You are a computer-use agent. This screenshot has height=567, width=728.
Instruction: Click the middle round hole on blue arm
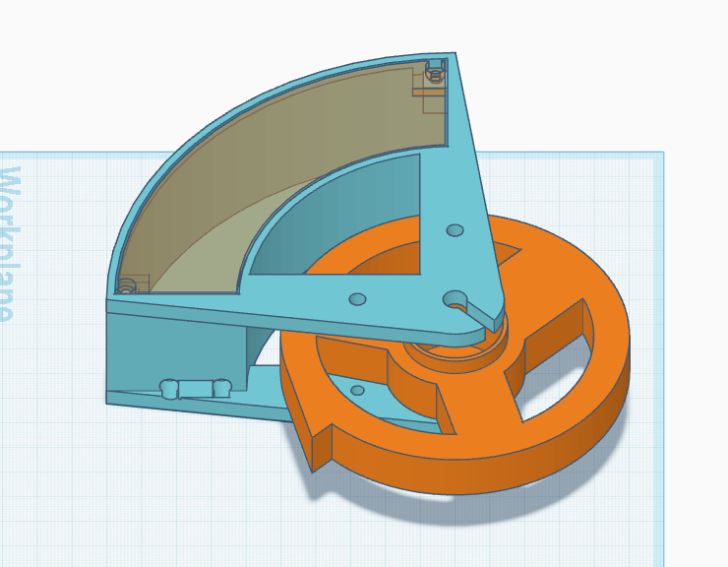[357, 299]
